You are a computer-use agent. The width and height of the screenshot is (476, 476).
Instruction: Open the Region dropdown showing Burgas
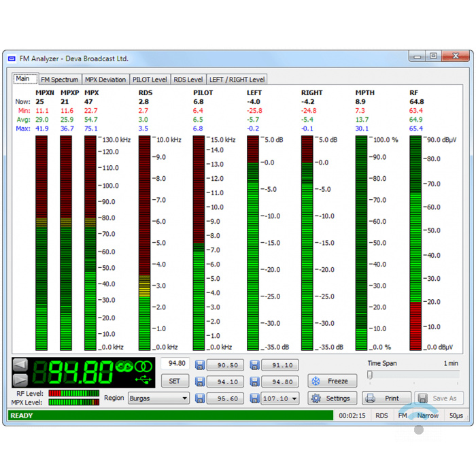tap(158, 398)
